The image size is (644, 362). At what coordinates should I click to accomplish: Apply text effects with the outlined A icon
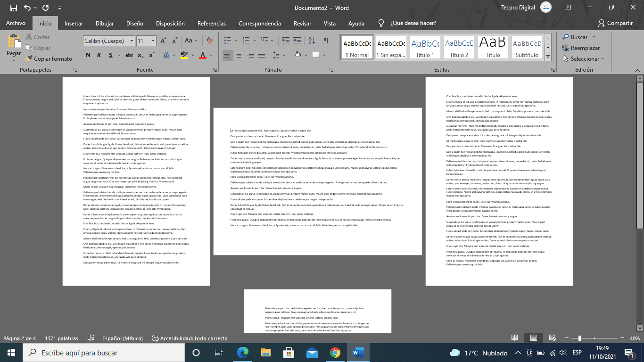[x=166, y=55]
